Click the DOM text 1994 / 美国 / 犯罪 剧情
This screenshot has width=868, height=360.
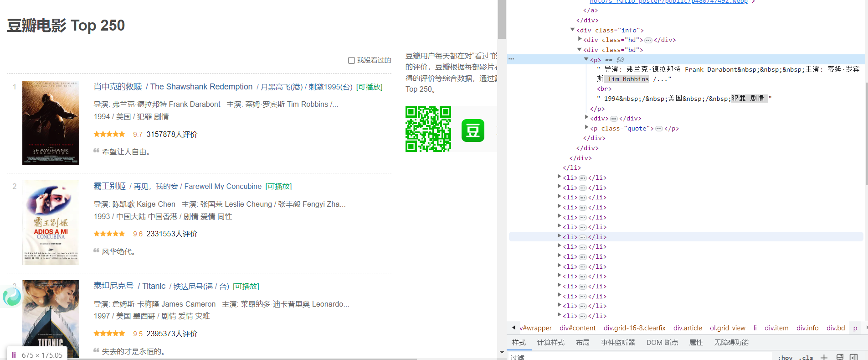coord(684,99)
